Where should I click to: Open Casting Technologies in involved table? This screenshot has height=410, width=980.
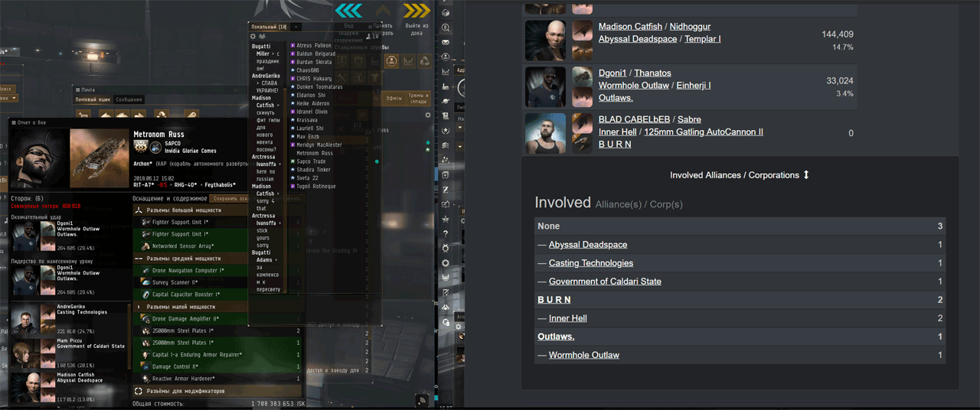point(591,263)
